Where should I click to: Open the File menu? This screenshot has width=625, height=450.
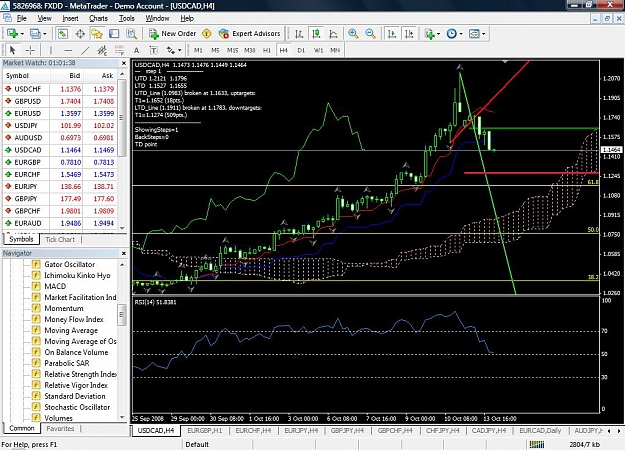click(22, 18)
